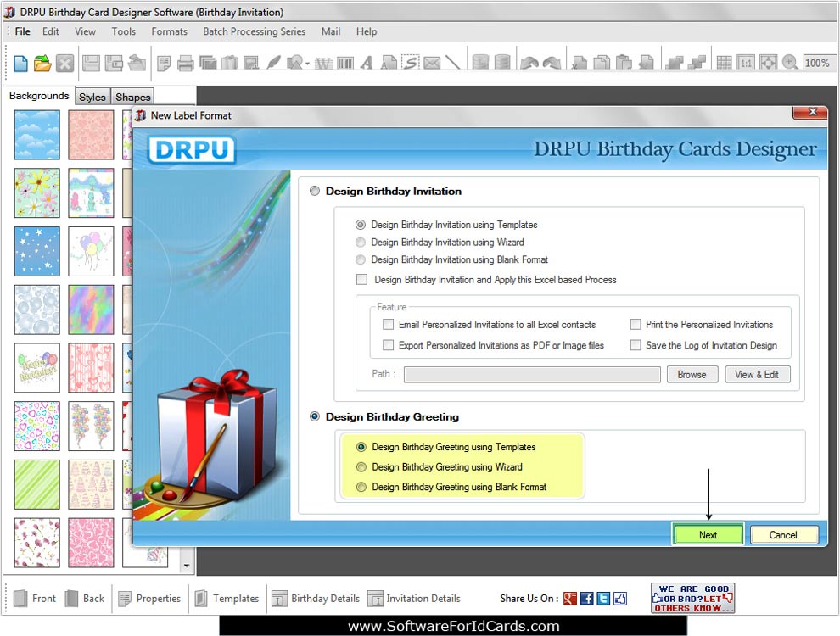Viewport: 840px width, 636px height.
Task: Click the View & Edit button
Action: pos(757,374)
